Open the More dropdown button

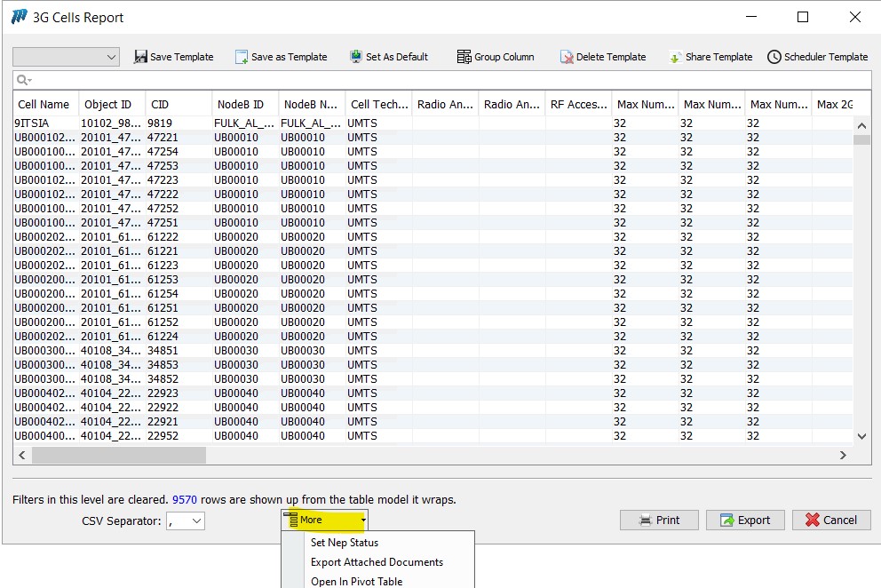[324, 520]
